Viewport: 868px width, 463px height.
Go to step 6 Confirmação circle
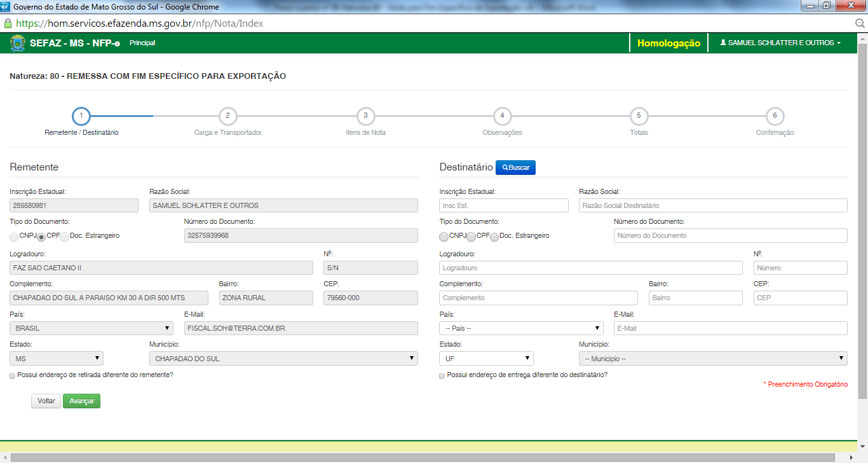tap(775, 116)
